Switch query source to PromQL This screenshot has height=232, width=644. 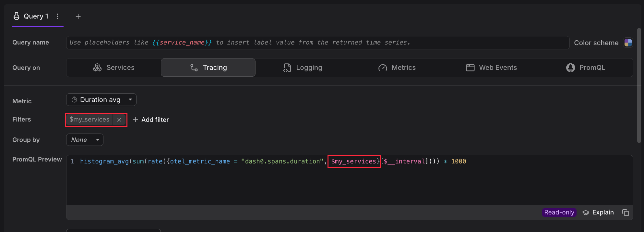point(586,68)
